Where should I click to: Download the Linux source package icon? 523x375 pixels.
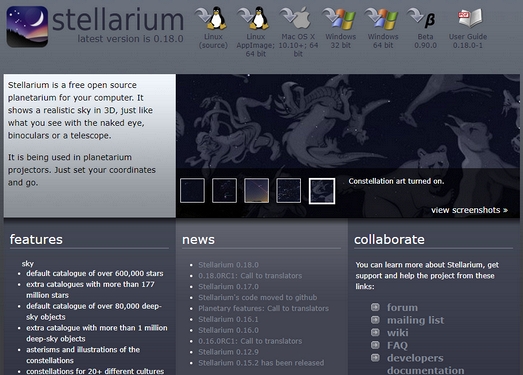pos(211,18)
